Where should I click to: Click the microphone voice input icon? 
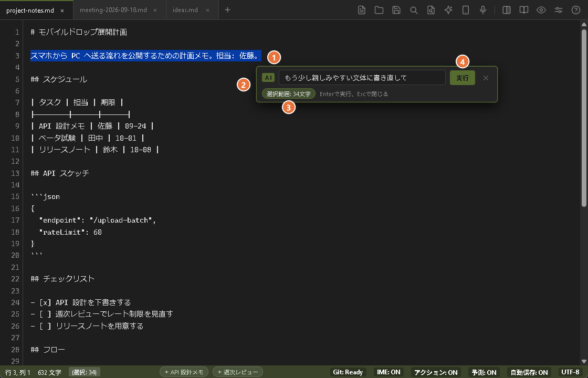click(483, 10)
